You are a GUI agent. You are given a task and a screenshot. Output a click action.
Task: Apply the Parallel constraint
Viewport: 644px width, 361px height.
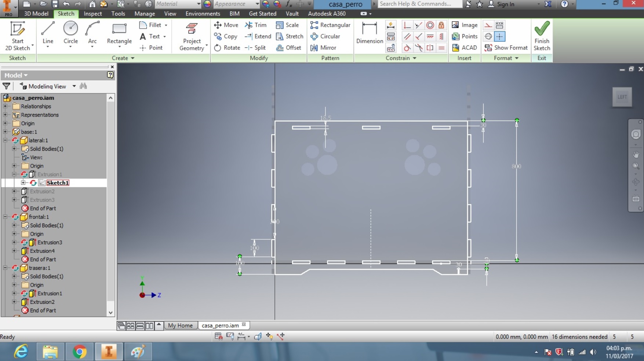coord(407,36)
